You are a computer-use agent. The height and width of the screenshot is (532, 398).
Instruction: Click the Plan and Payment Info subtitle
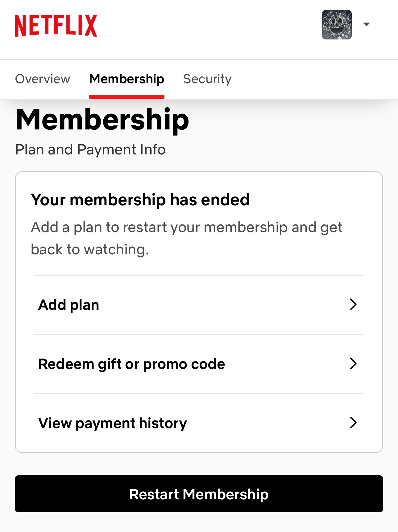pos(90,150)
